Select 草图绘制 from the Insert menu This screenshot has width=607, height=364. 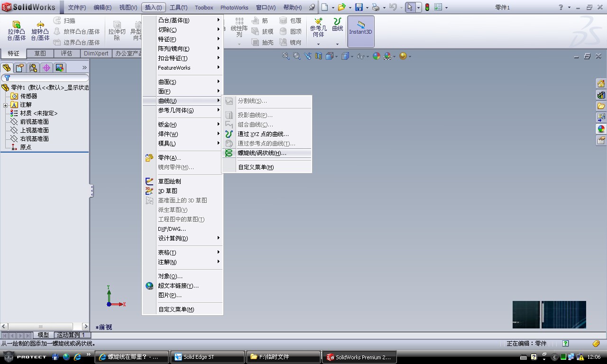click(x=183, y=182)
